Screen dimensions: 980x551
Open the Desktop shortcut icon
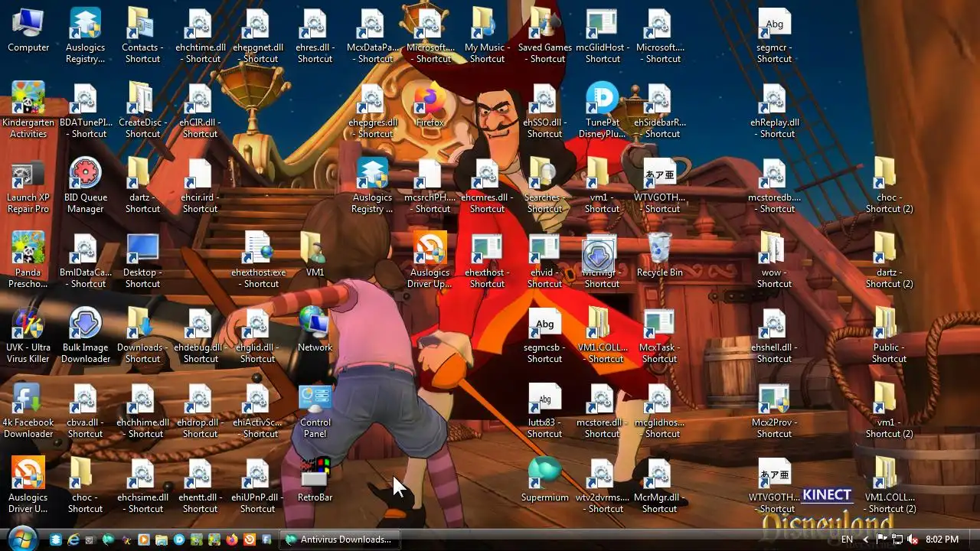click(142, 261)
